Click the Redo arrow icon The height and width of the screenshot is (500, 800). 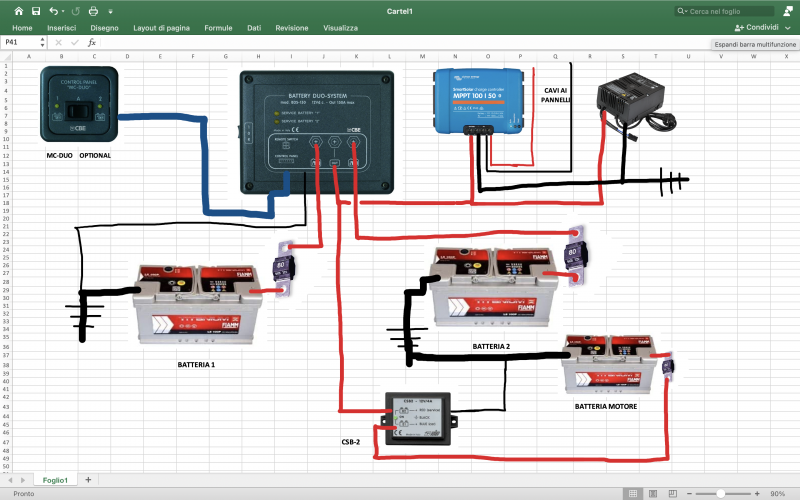tap(77, 10)
